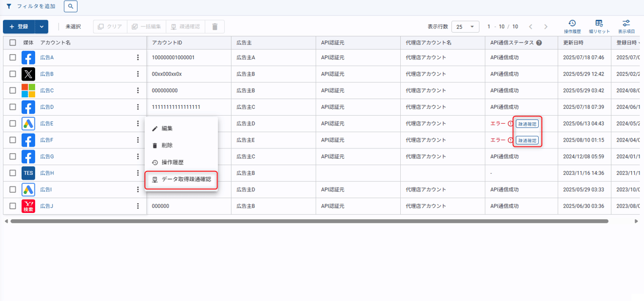Go to next page arrow

(x=546, y=26)
